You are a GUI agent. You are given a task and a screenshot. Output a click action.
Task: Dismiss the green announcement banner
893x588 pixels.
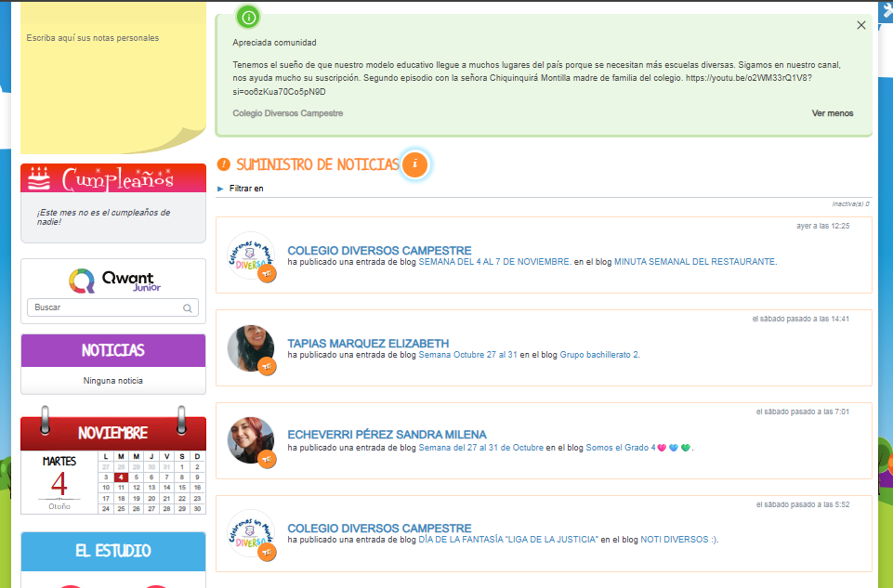coord(860,25)
